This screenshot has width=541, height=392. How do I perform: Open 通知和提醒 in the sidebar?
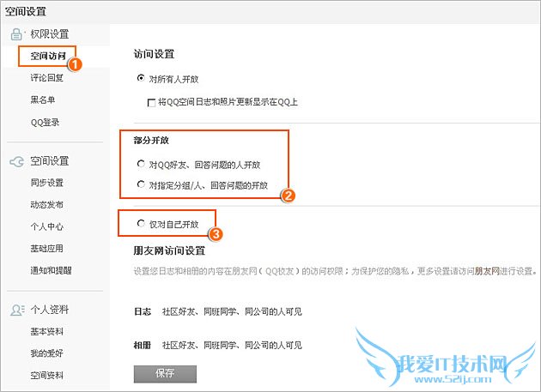coord(51,270)
